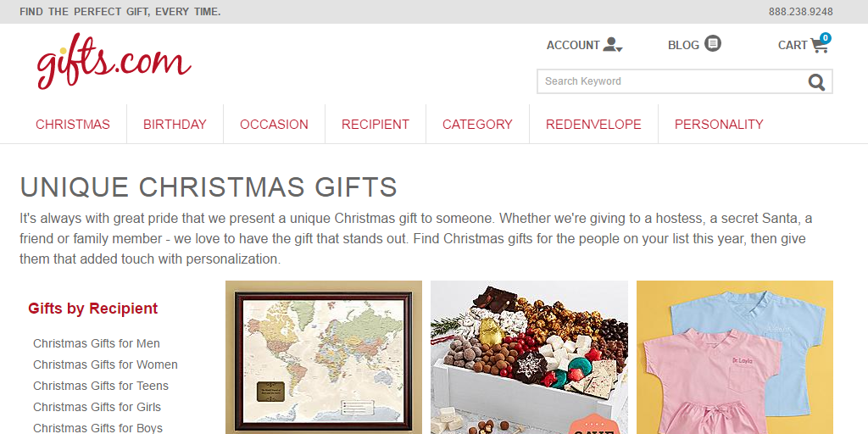Image resolution: width=868 pixels, height=434 pixels.
Task: Click the gifts.com logo
Action: pos(113,63)
